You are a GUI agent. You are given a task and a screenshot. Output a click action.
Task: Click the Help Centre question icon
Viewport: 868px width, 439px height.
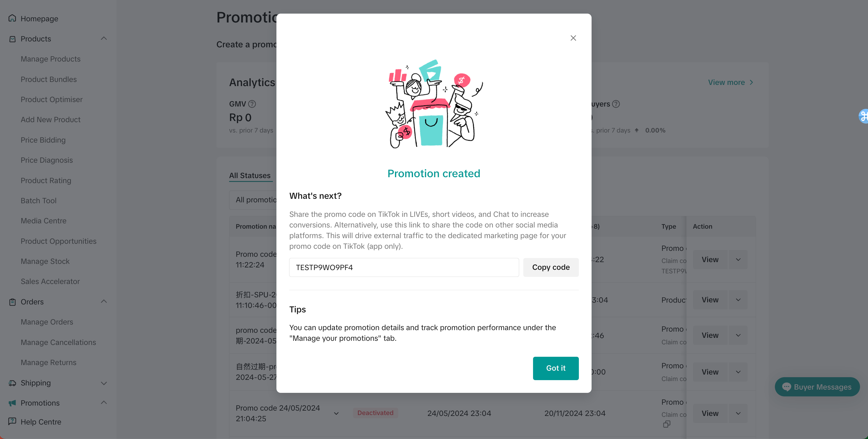(12, 422)
